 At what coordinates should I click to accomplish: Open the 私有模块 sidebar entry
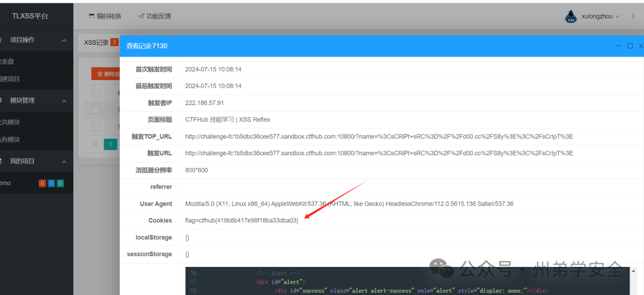[36, 140]
